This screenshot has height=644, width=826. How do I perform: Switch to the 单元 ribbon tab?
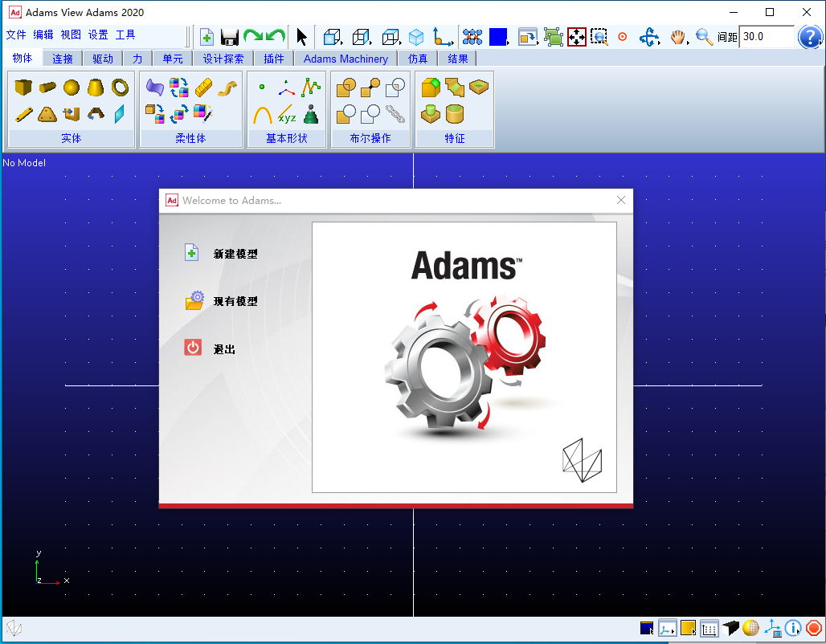click(x=173, y=59)
